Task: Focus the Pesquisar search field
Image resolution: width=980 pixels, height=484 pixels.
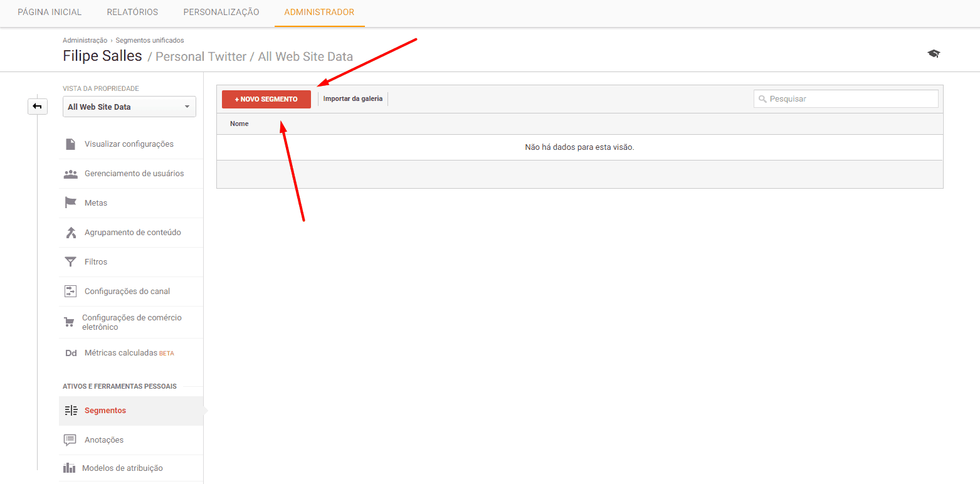Action: pos(846,99)
